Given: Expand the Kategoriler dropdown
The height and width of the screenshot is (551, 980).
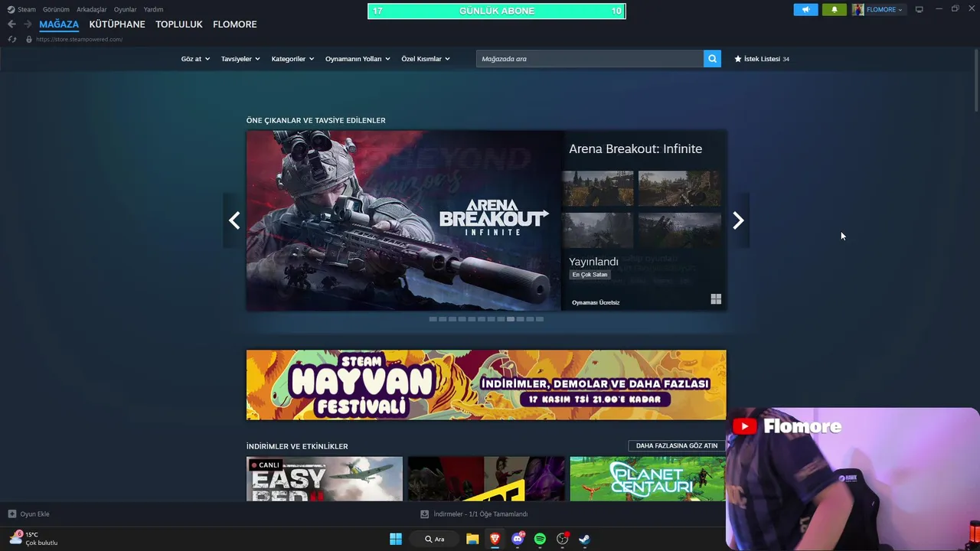Looking at the screenshot, I should click(292, 59).
